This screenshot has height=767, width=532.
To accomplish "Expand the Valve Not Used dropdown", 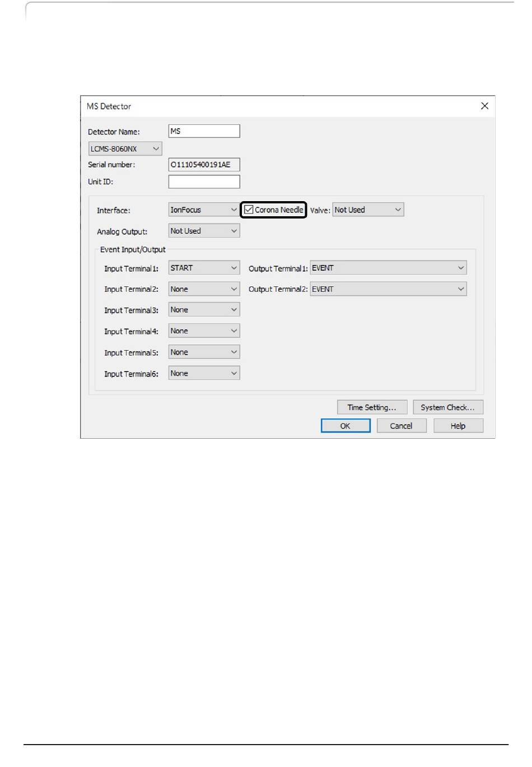I will click(368, 210).
